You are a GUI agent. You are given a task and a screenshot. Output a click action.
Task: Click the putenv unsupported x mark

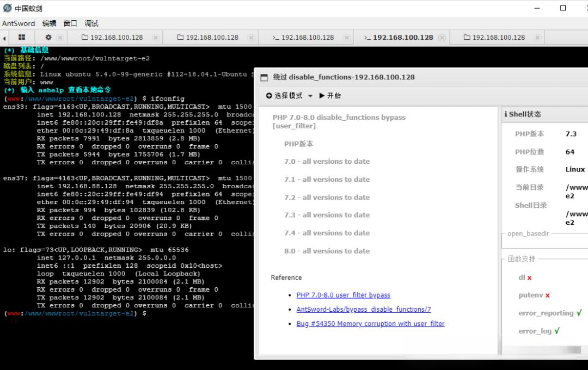[x=548, y=295]
